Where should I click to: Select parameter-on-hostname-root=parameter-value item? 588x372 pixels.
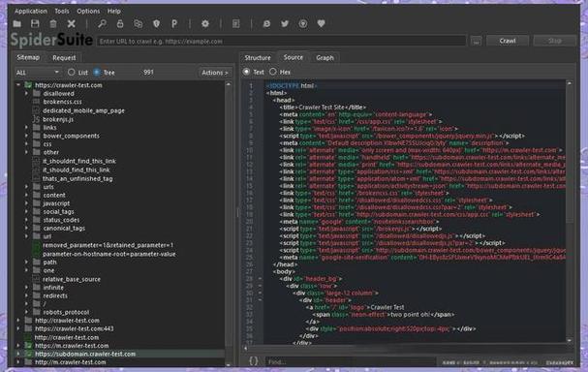pyautogui.click(x=108, y=254)
